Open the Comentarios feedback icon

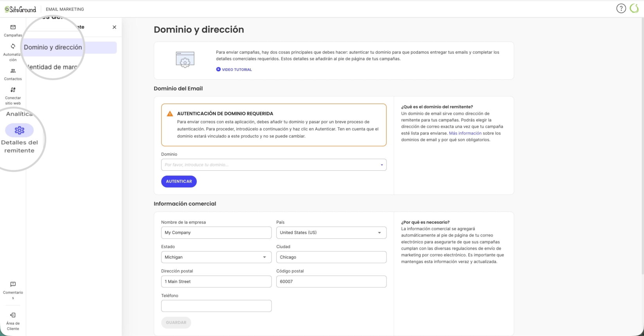tap(13, 284)
